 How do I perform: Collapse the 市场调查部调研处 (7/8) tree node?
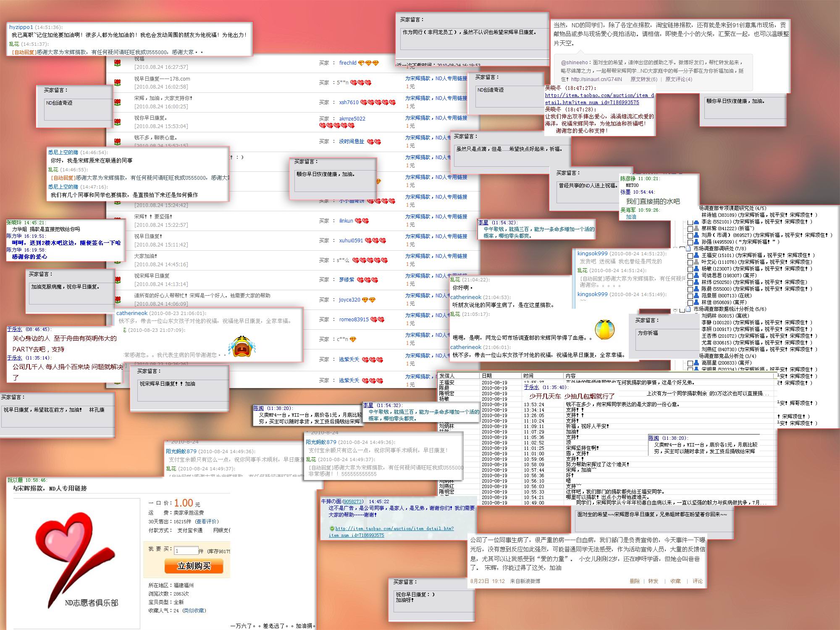tap(675, 249)
